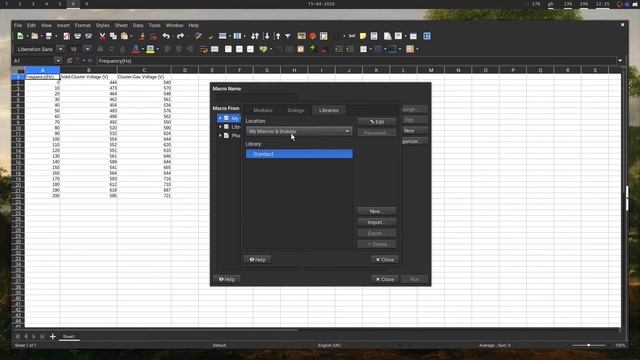This screenshot has width=640, height=360.
Task: Open the font size dropdown arrow
Action: pos(87,49)
